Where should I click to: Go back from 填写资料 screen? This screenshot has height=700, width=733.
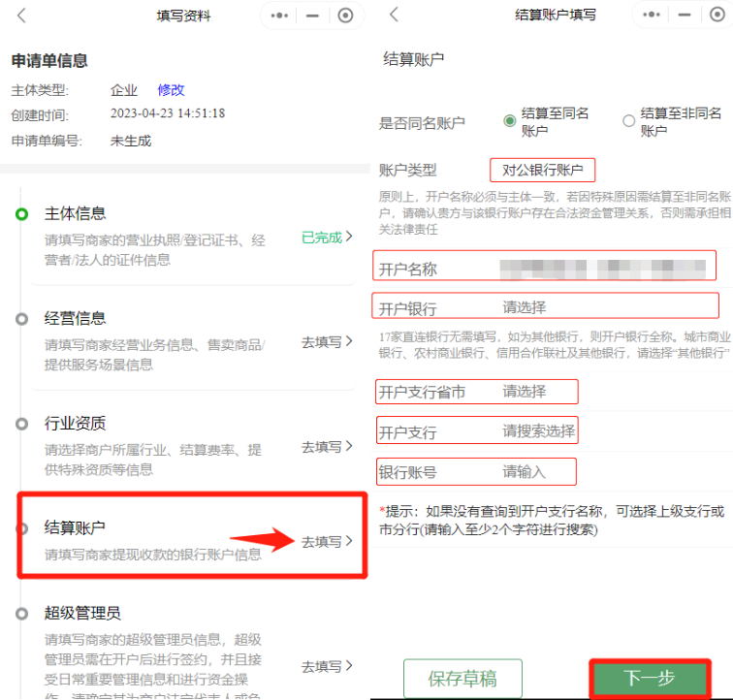click(21, 16)
